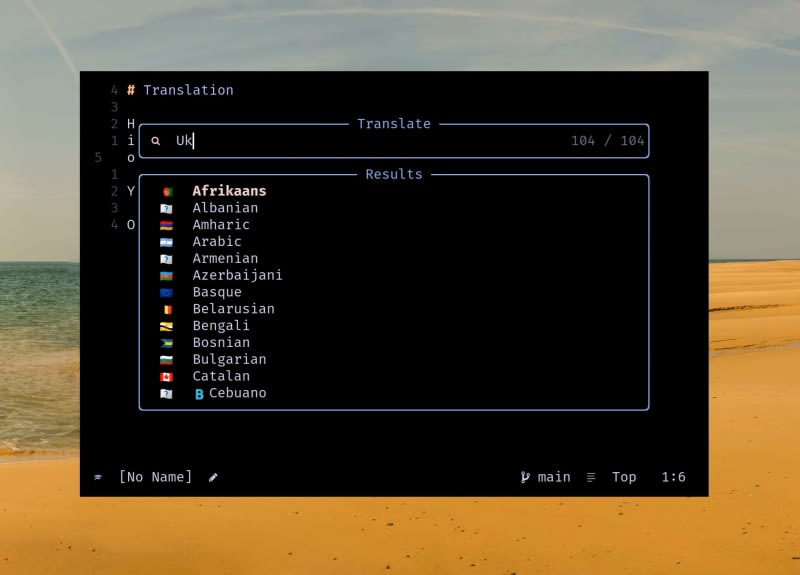Choose Belarusian from the results
Screen dimensions: 800x575
[233, 309]
